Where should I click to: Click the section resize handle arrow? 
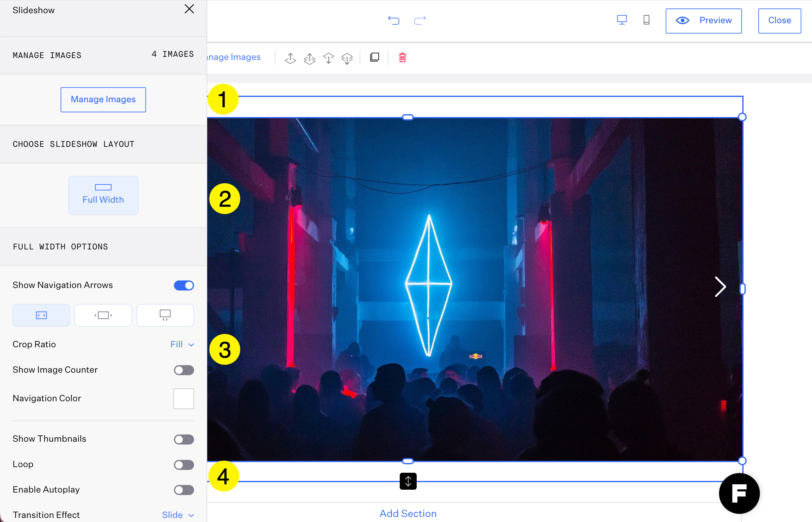[408, 481]
